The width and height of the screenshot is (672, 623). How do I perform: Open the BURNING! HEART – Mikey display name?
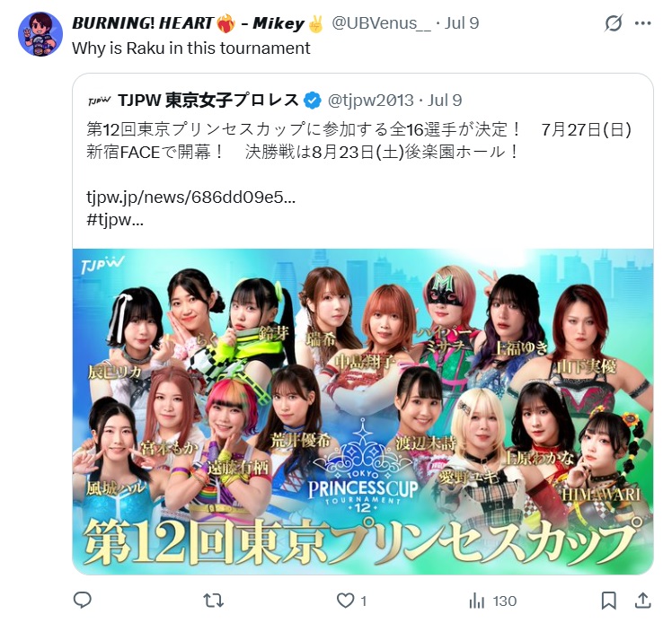[198, 23]
